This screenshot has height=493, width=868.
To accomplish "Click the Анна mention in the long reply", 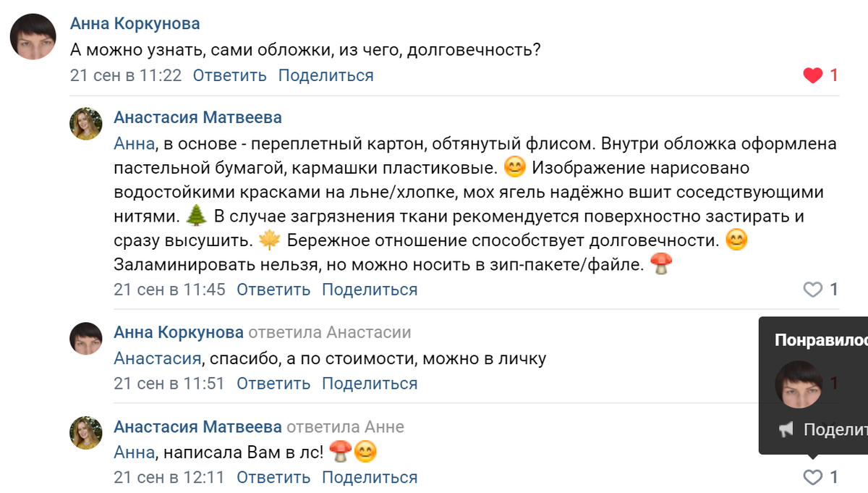I will [x=135, y=144].
